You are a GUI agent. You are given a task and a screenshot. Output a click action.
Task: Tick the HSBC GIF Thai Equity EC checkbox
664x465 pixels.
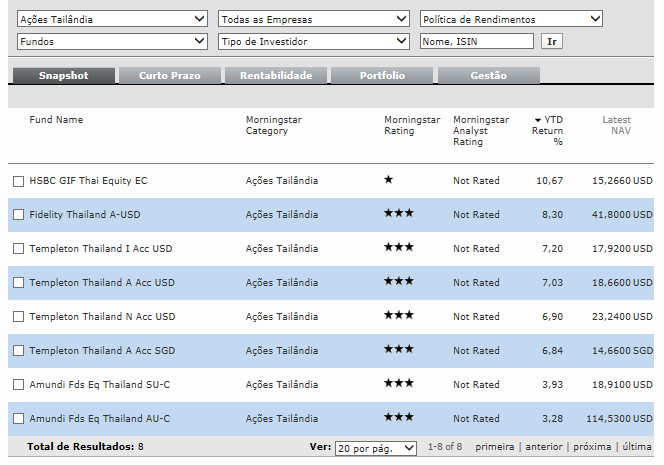[18, 181]
